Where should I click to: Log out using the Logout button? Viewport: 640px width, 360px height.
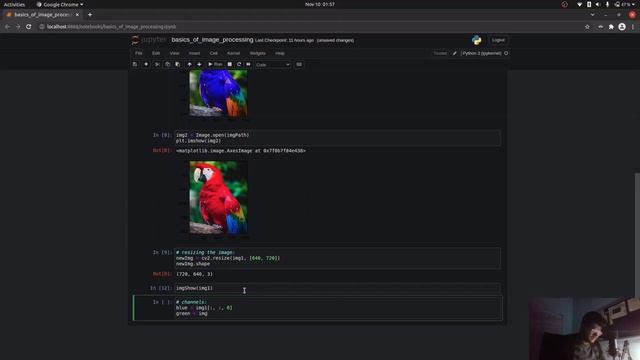click(498, 40)
